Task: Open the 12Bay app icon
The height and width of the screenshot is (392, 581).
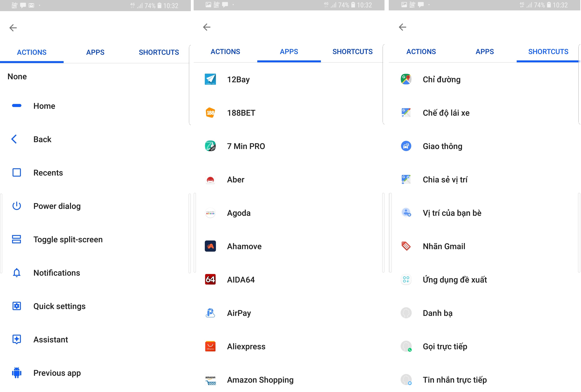Action: [x=210, y=79]
